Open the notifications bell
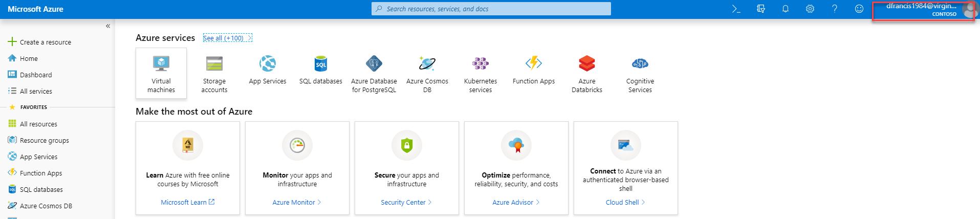The height and width of the screenshot is (219, 980). [786, 9]
